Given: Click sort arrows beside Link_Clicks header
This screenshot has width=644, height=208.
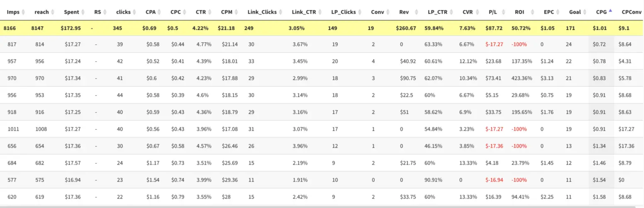Looking at the screenshot, I should 281,12.
